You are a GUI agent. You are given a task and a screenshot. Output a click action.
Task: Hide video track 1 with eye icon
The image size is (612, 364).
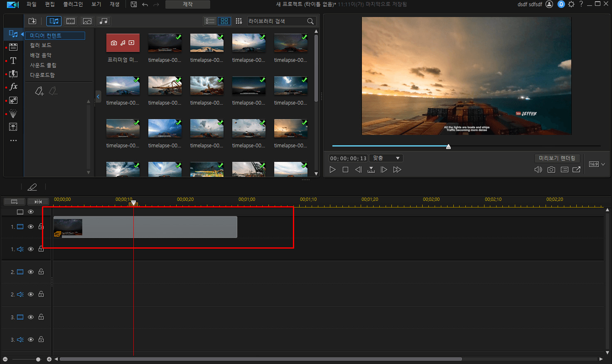pos(31,227)
